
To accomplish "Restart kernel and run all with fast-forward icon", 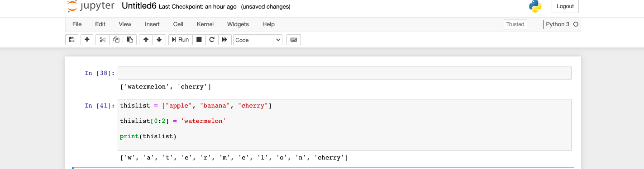I will tap(224, 40).
